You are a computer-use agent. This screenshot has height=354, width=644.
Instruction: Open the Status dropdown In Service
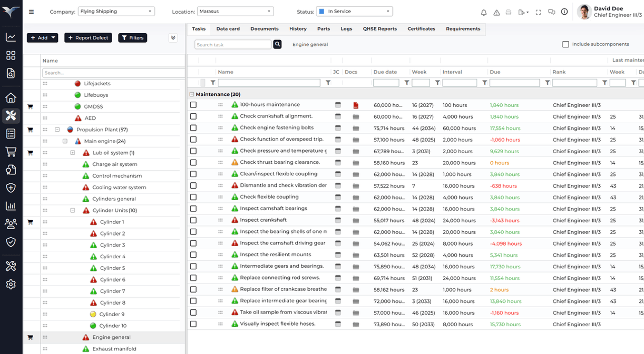(354, 11)
